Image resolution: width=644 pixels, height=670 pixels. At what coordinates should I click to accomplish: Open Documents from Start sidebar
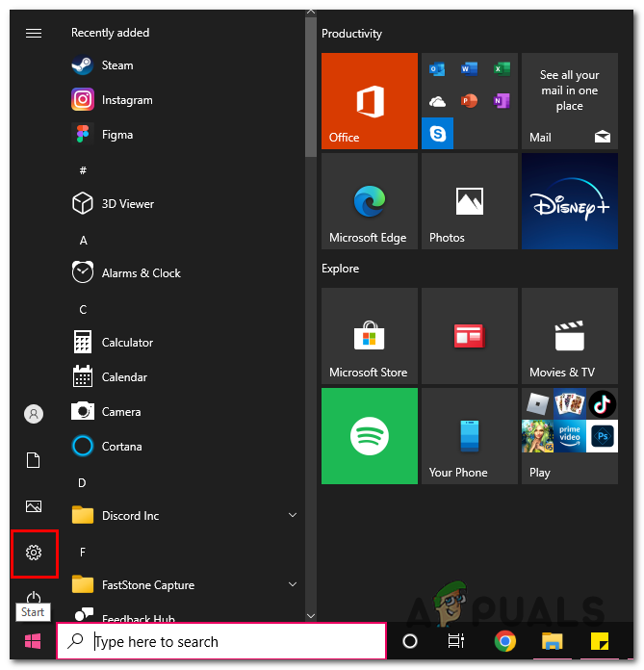point(34,460)
